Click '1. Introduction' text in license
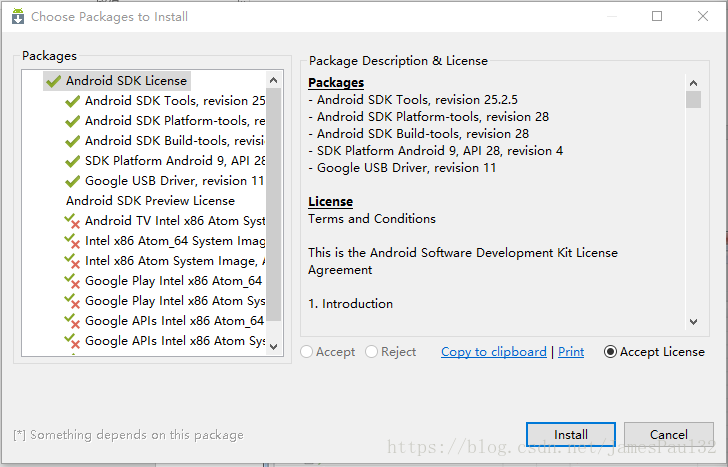Screen dimensions: 728x467 click(351, 304)
